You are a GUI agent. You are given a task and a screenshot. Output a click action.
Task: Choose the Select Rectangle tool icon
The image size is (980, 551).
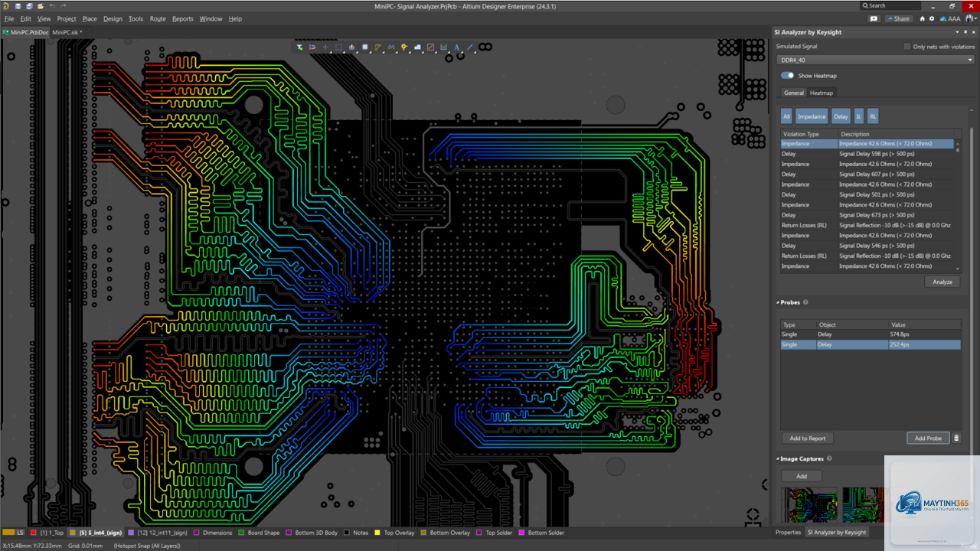pyautogui.click(x=338, y=47)
